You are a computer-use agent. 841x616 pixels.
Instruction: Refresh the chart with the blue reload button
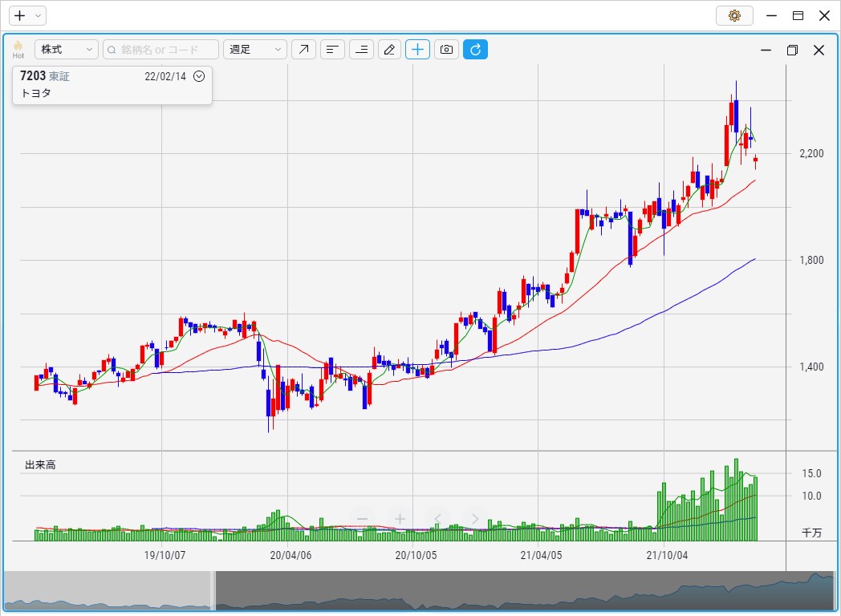point(475,50)
